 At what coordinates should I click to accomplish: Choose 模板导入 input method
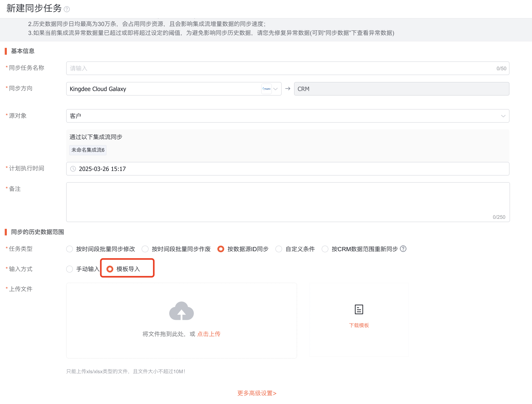(110, 269)
